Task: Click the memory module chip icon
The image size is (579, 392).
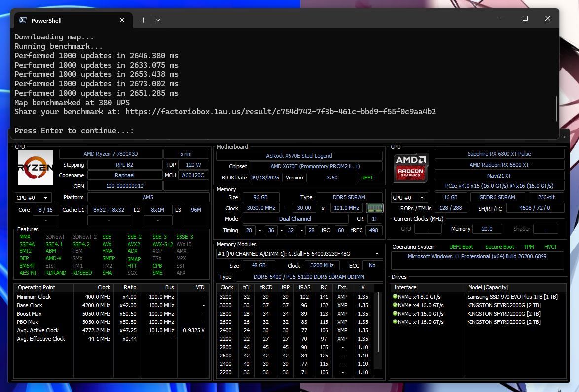Action: coord(374,208)
